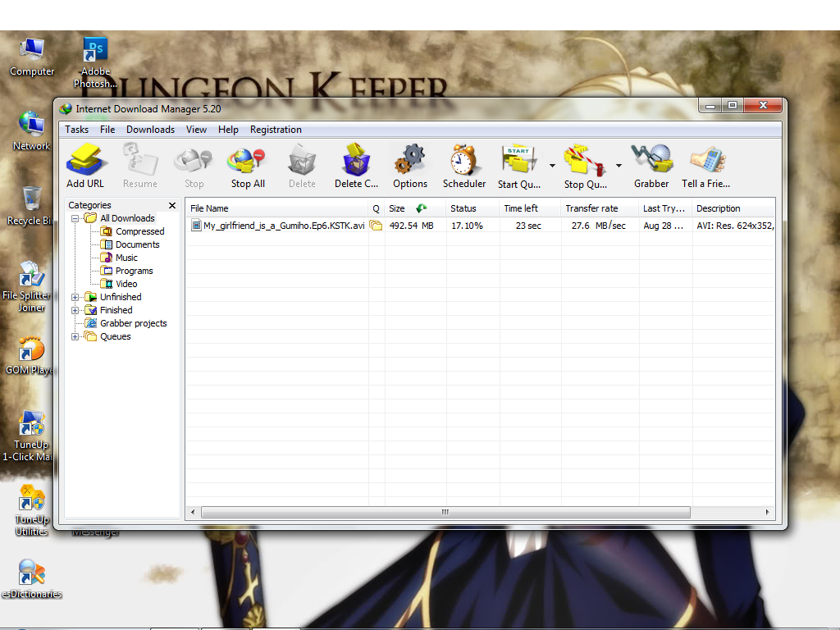Open the Tasks menu
The height and width of the screenshot is (630, 840).
(76, 130)
